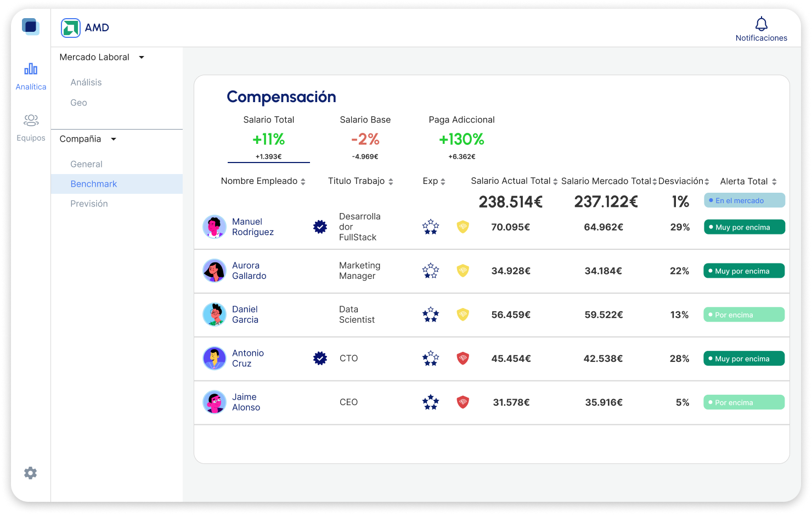Open Manuel Rodriguez employee link
Viewport: 812px width, 515px height.
tap(253, 227)
